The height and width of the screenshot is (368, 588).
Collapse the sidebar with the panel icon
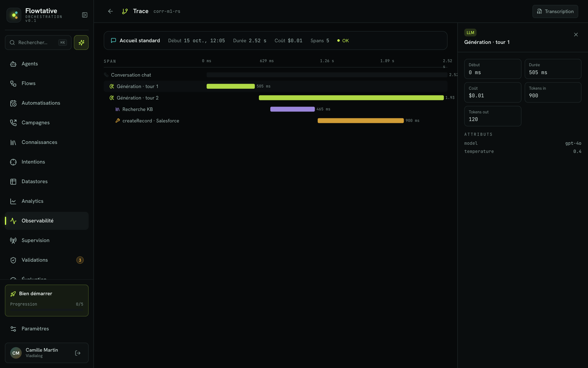(x=85, y=15)
